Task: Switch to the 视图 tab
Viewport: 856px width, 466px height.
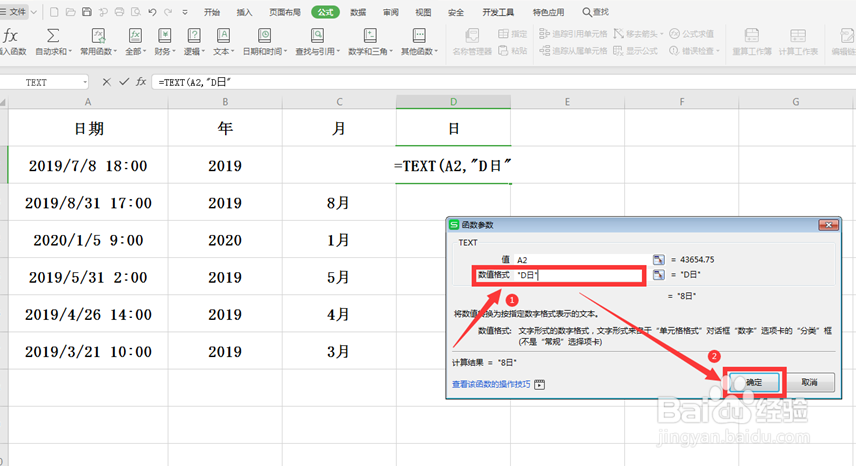Action: (423, 12)
